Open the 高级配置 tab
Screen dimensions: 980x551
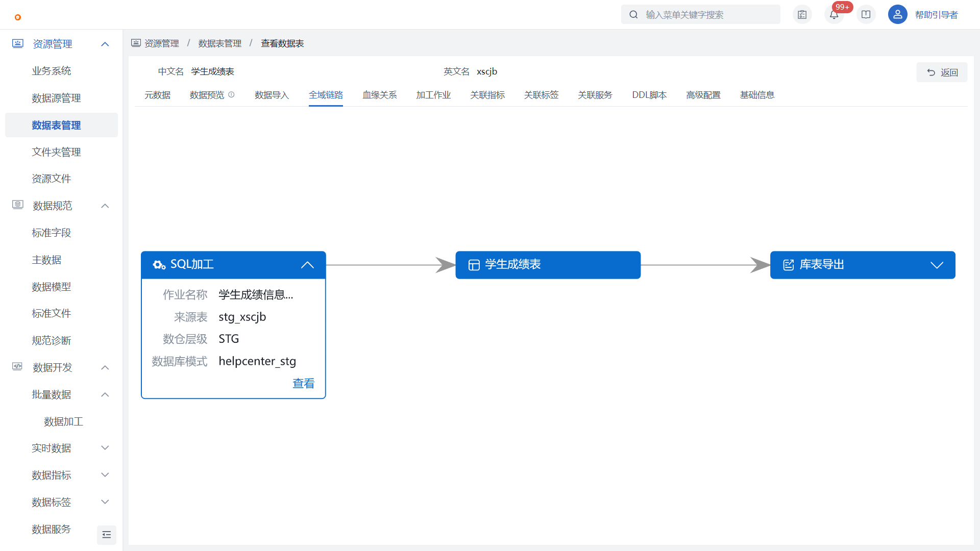click(703, 95)
